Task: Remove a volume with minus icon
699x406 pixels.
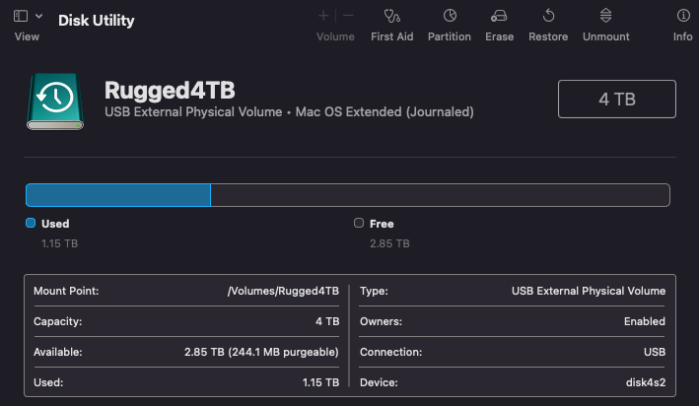Action: 348,16
